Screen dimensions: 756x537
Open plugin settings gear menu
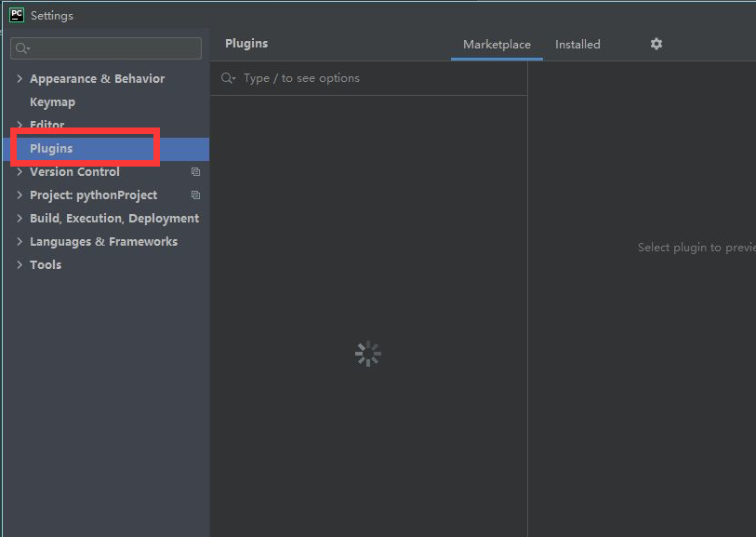pyautogui.click(x=657, y=44)
